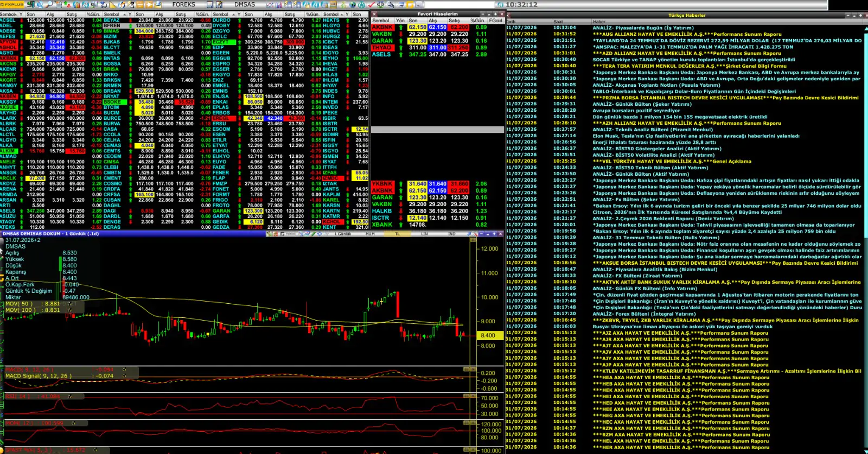Select the IND tab on chart toolbar
Image resolution: width=868 pixels, height=454 pixels.
(x=452, y=234)
